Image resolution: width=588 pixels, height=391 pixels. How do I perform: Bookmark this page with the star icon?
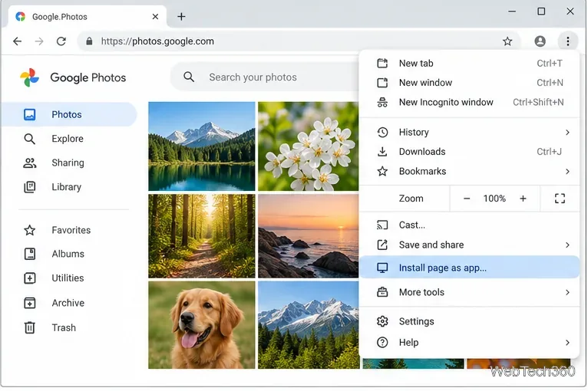(507, 41)
